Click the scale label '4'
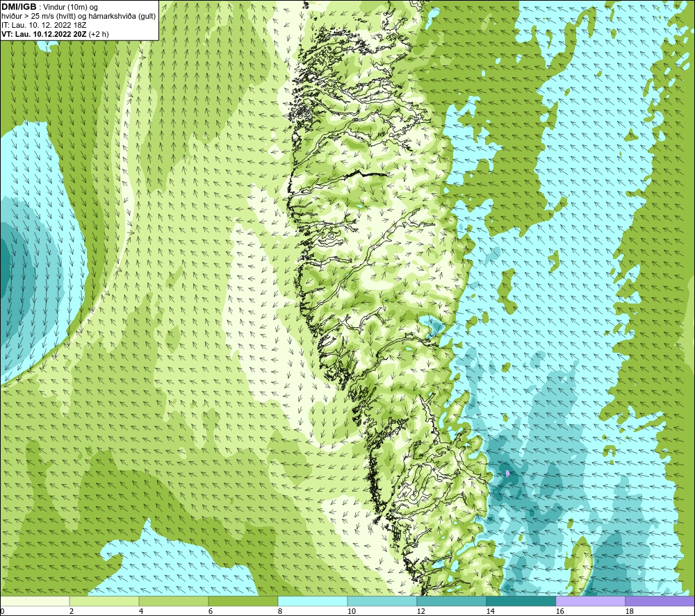The height and width of the screenshot is (616, 695). [x=141, y=612]
